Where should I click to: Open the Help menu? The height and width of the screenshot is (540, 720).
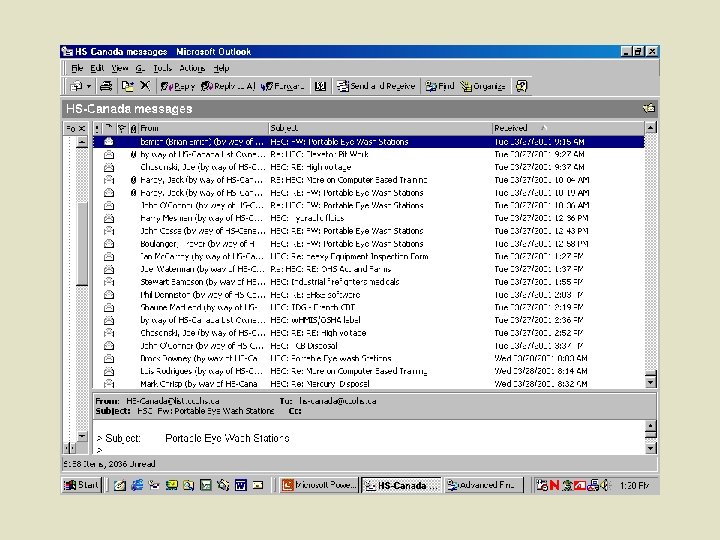click(221, 68)
